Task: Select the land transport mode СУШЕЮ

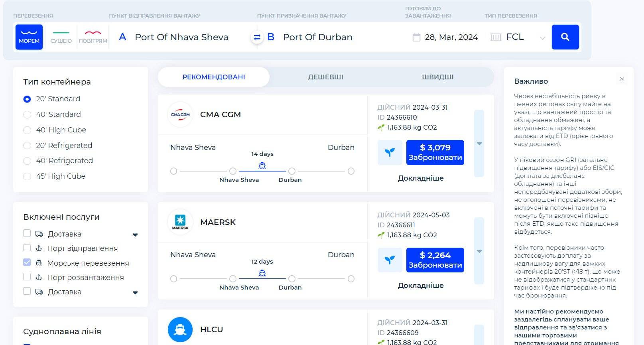Action: tap(61, 37)
